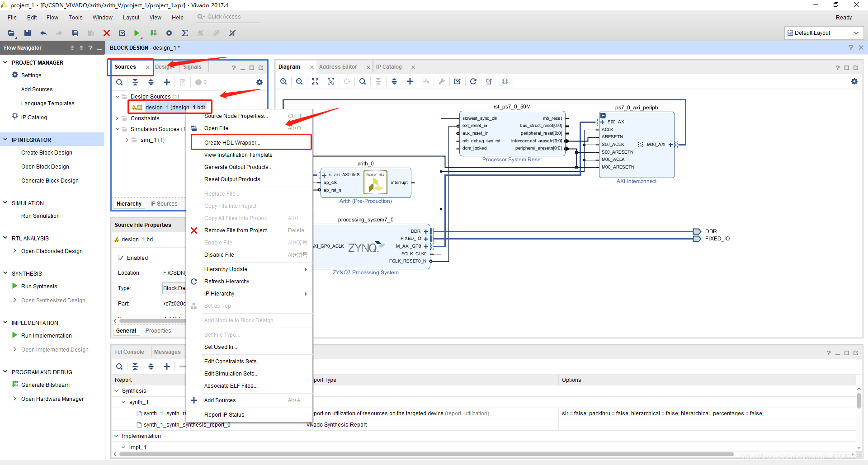The width and height of the screenshot is (868, 465).
Task: Toggle the Enabled checkbox for design_1.bd
Action: click(x=121, y=258)
